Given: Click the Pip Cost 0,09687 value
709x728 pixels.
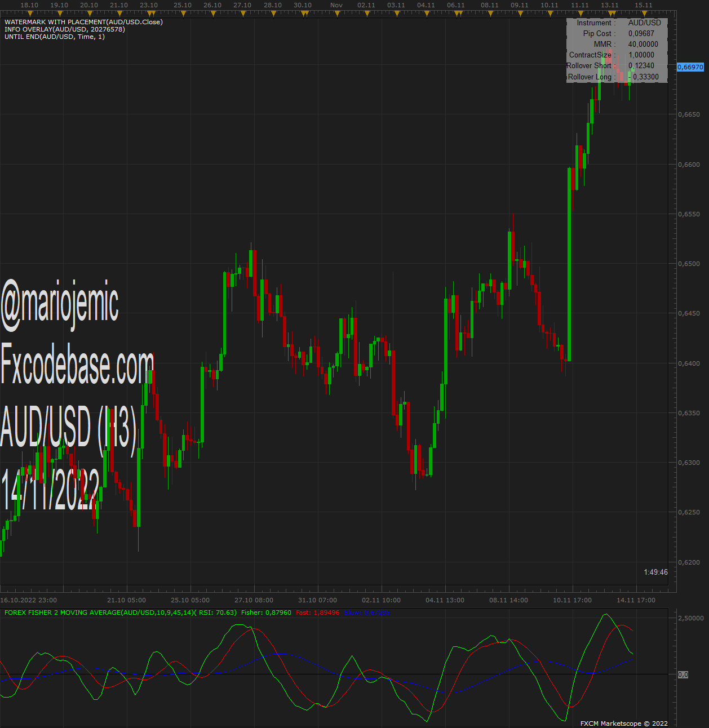Looking at the screenshot, I should tap(641, 34).
